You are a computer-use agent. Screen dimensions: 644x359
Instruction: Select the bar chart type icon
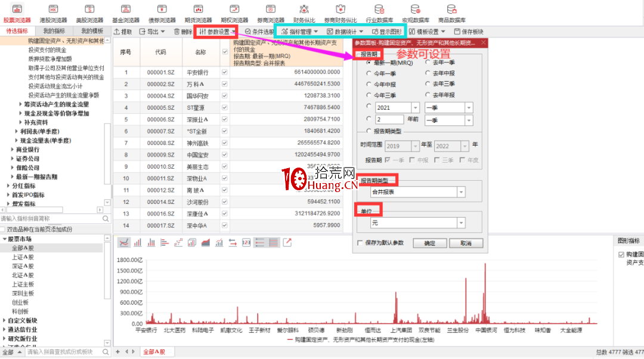point(138,243)
